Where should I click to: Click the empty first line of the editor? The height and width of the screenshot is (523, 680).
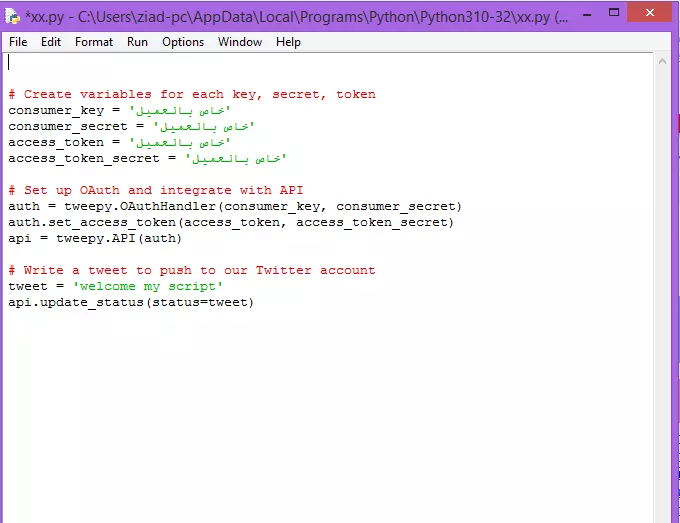(x=330, y=62)
